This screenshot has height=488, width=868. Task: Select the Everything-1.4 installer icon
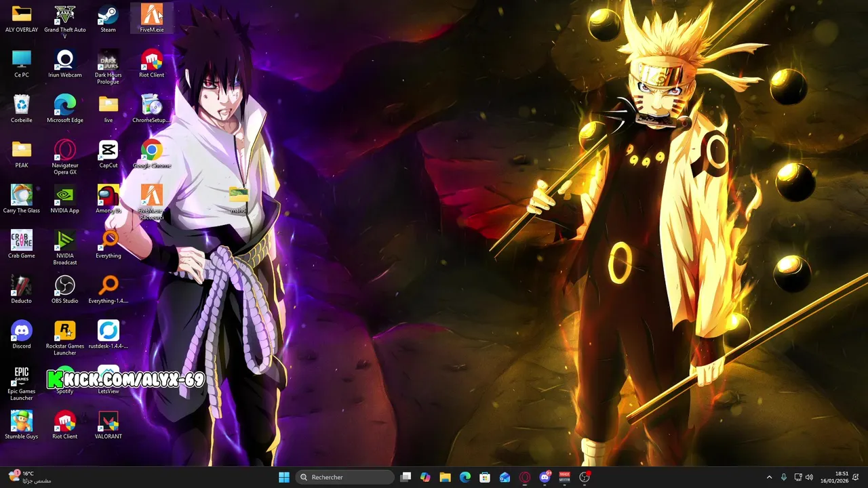coord(108,289)
